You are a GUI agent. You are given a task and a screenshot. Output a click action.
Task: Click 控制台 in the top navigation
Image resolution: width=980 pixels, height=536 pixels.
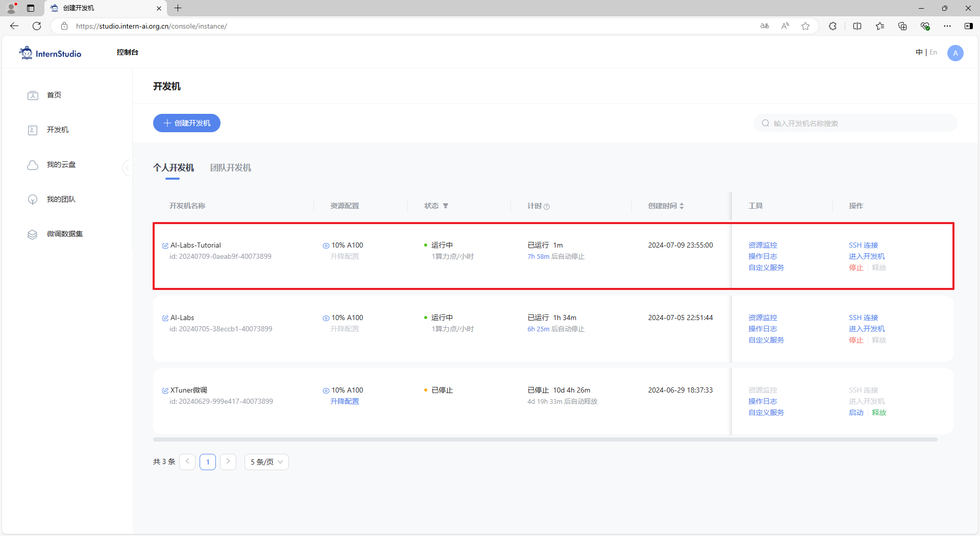(127, 52)
